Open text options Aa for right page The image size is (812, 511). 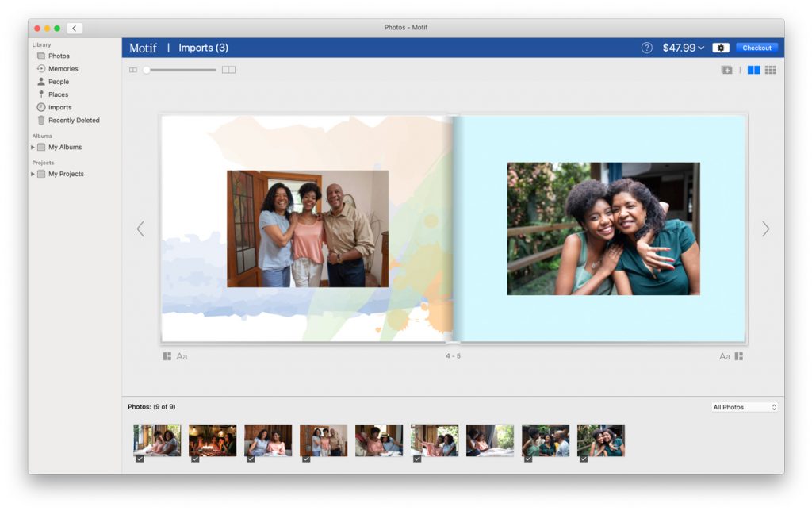pos(725,356)
